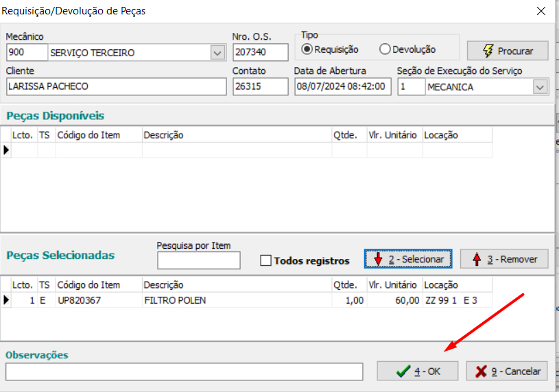Expand the Seção de Execução dropdown arrow

540,87
